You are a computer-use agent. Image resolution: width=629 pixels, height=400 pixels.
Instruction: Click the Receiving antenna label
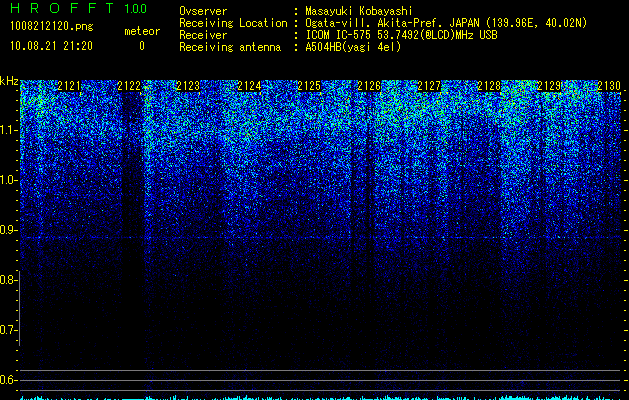coord(230,47)
